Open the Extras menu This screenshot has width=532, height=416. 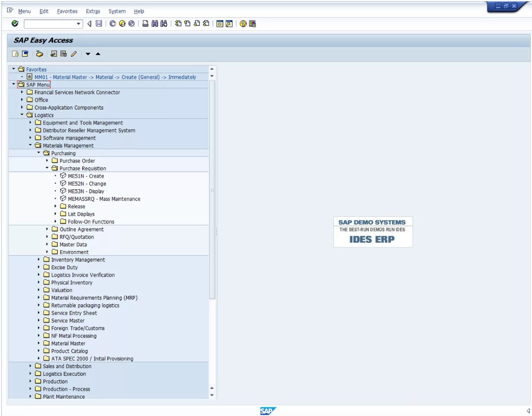click(x=93, y=11)
